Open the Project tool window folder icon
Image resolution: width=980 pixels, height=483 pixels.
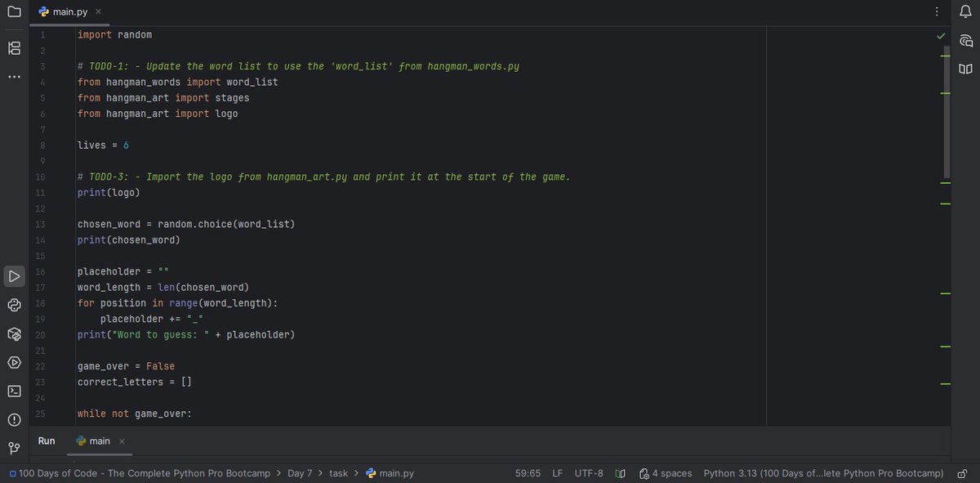14,11
